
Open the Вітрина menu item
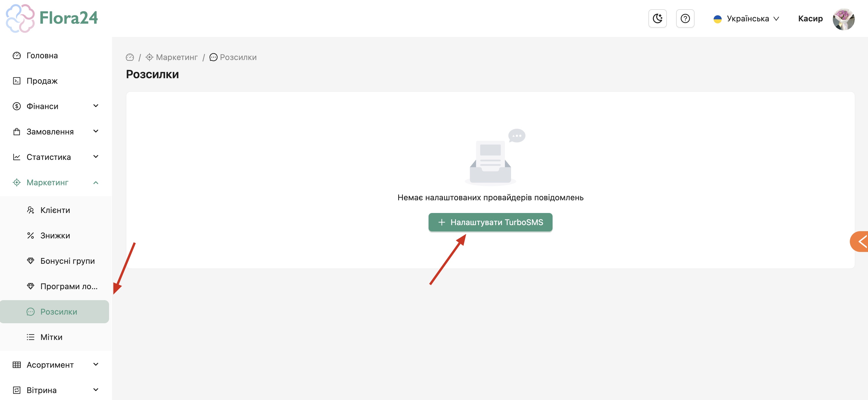click(56, 390)
